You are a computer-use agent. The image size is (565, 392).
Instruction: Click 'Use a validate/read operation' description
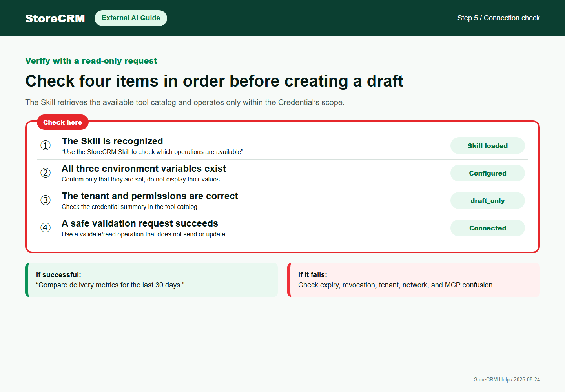(144, 234)
